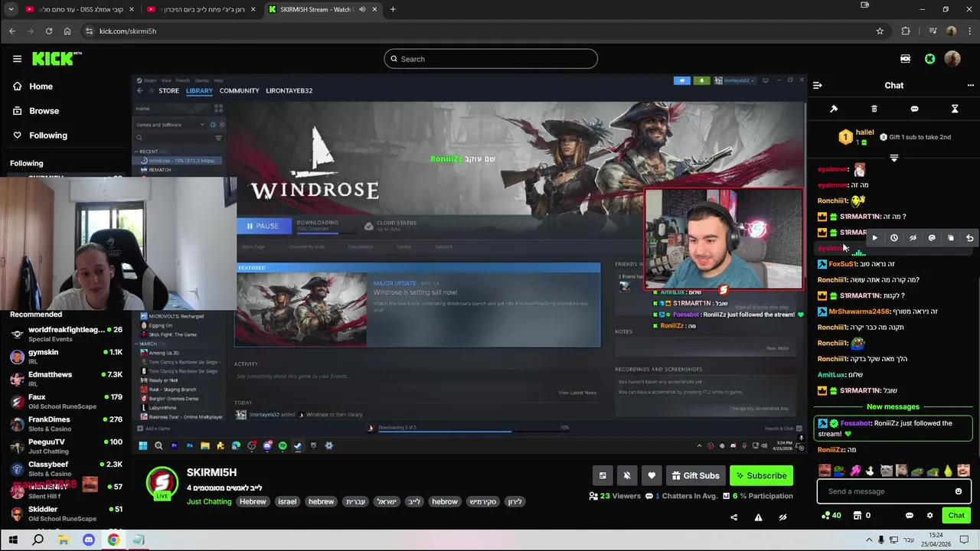This screenshot has width=980, height=551.
Task: Open Classybeef recommended channel
Action: (x=66, y=468)
